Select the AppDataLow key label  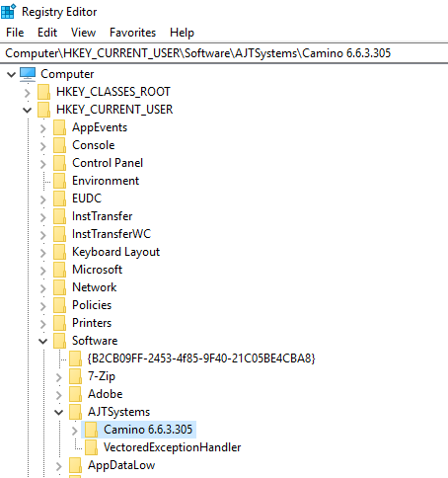121,465
